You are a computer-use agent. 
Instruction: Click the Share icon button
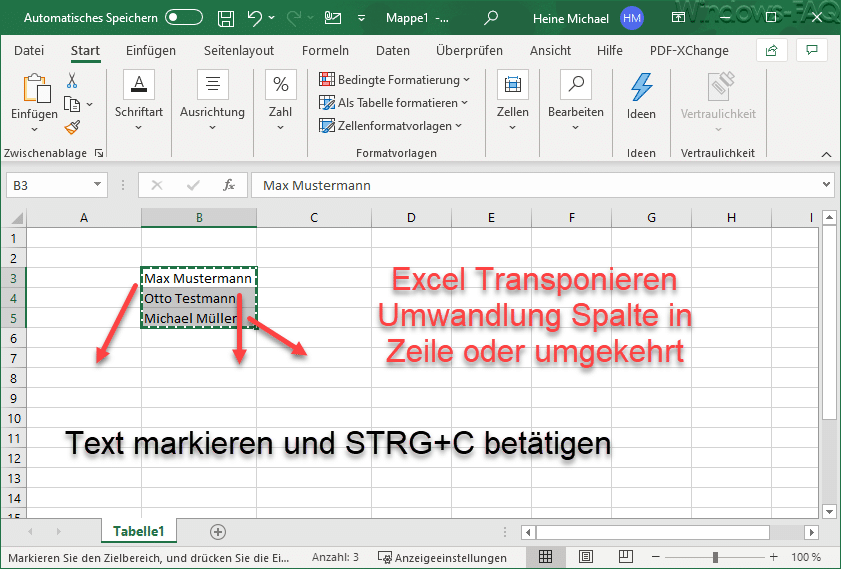click(x=772, y=50)
